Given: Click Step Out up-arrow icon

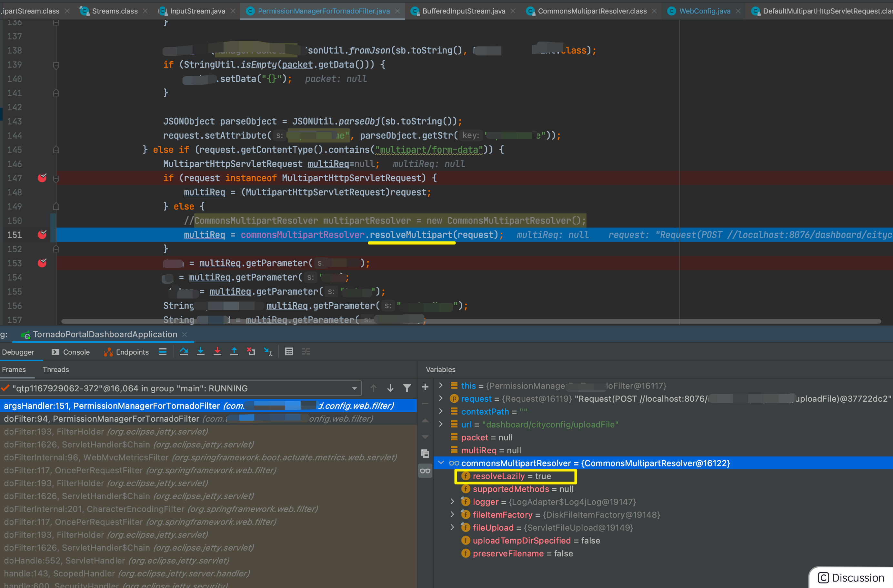Looking at the screenshot, I should click(234, 352).
